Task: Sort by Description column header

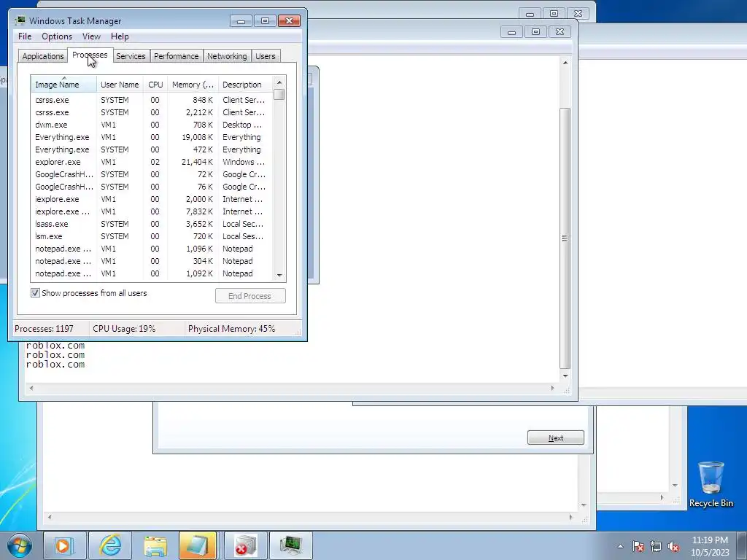Action: pyautogui.click(x=245, y=85)
